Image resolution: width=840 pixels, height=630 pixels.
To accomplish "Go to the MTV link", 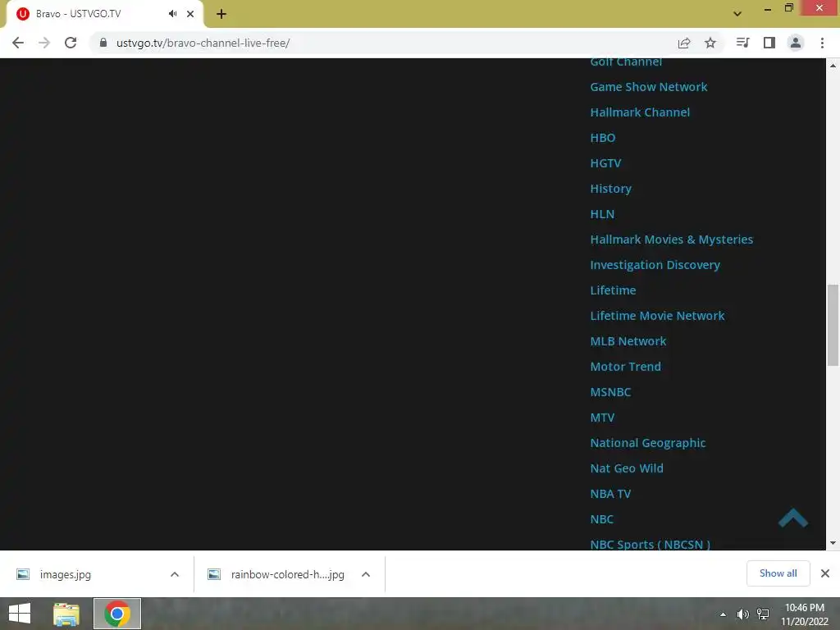I will point(602,418).
